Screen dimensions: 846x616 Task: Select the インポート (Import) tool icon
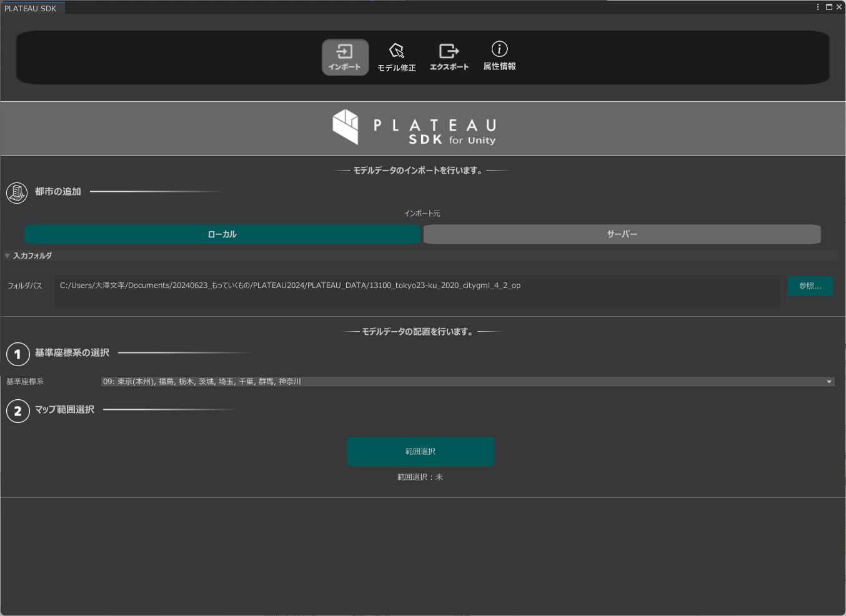[x=345, y=57]
